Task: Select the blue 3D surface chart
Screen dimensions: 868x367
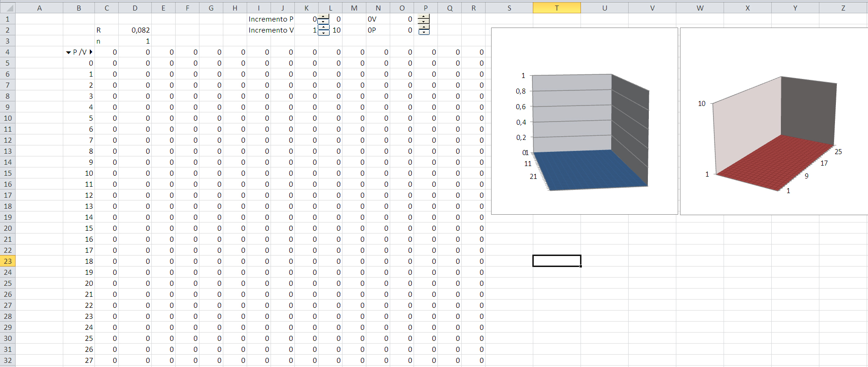Action: [x=584, y=121]
